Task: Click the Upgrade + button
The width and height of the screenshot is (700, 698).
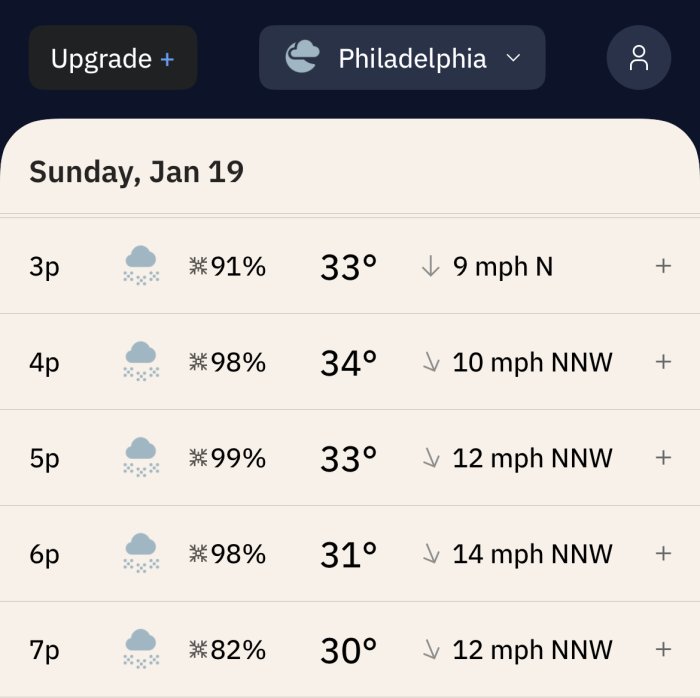Action: pyautogui.click(x=113, y=58)
